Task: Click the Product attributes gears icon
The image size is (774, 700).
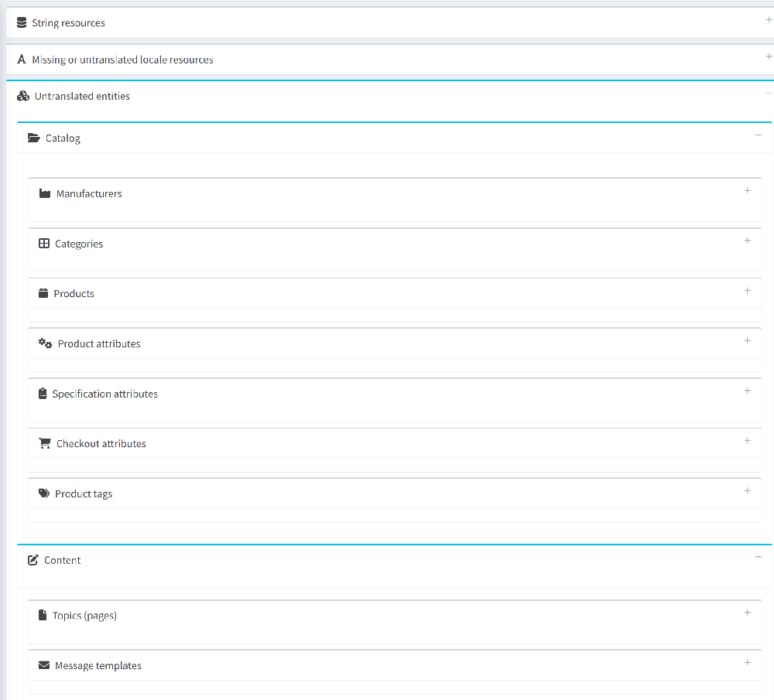Action: pyautogui.click(x=45, y=343)
